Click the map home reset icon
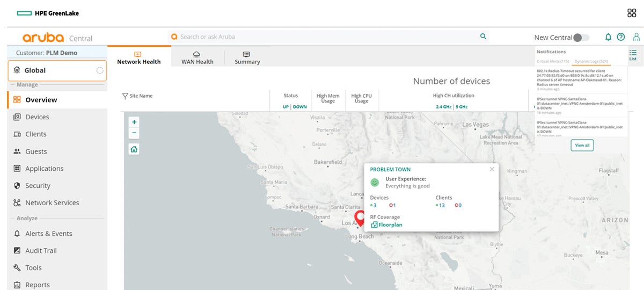The width and height of the screenshot is (644, 290). pos(134,149)
